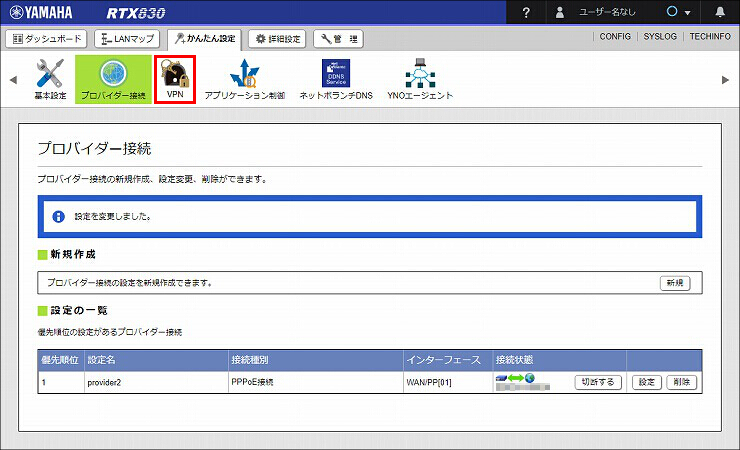Switch to the ダッシュボード tab
Screen dimensions: 740x450
(46, 39)
